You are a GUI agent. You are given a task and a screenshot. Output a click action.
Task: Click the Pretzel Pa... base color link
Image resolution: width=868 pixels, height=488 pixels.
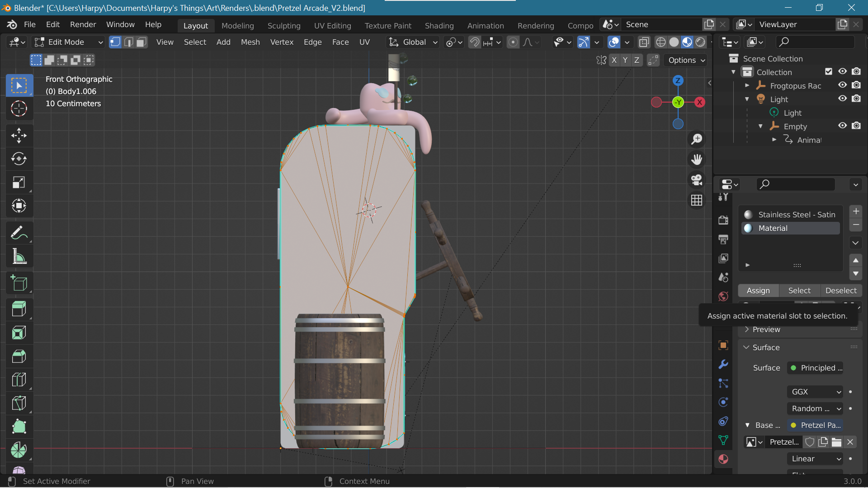pyautogui.click(x=815, y=425)
